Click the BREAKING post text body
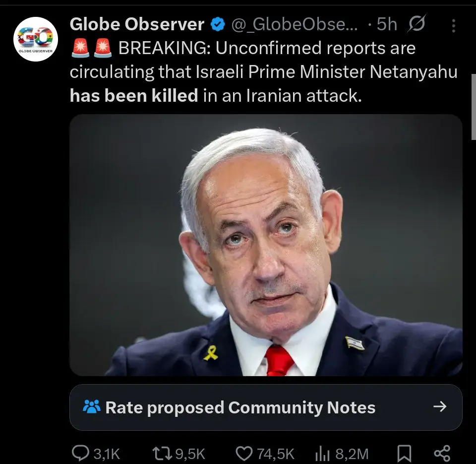This screenshot has height=464, width=476. coord(263,72)
